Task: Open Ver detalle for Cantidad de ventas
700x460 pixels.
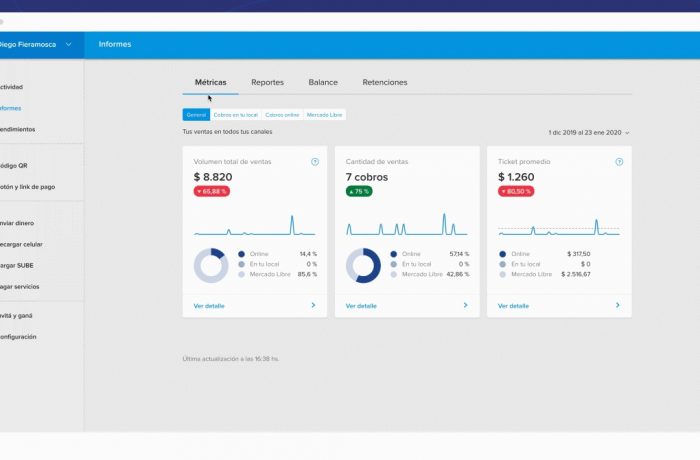Action: pos(361,306)
